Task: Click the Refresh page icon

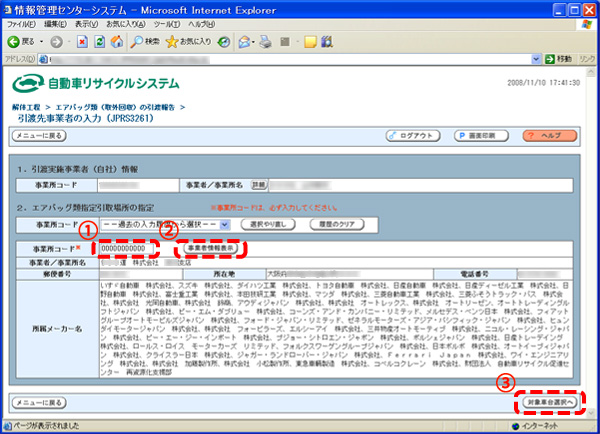Action: (99, 42)
